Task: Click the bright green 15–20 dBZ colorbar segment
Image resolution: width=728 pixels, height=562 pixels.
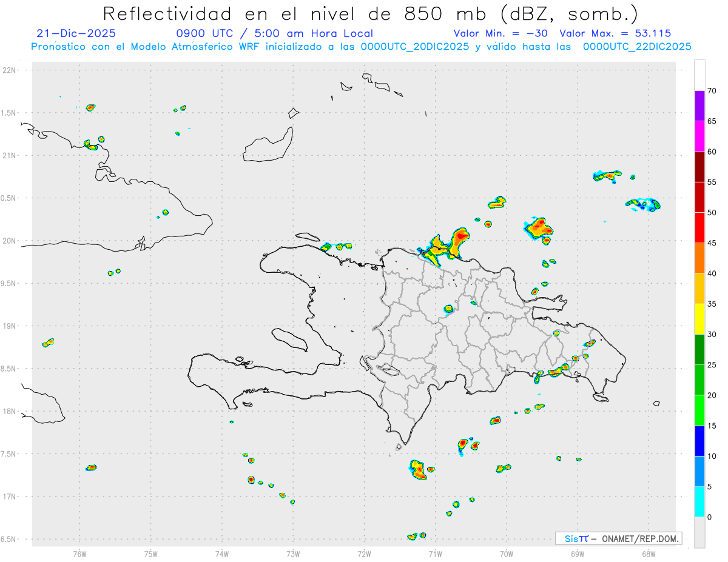Action: pyautogui.click(x=699, y=410)
